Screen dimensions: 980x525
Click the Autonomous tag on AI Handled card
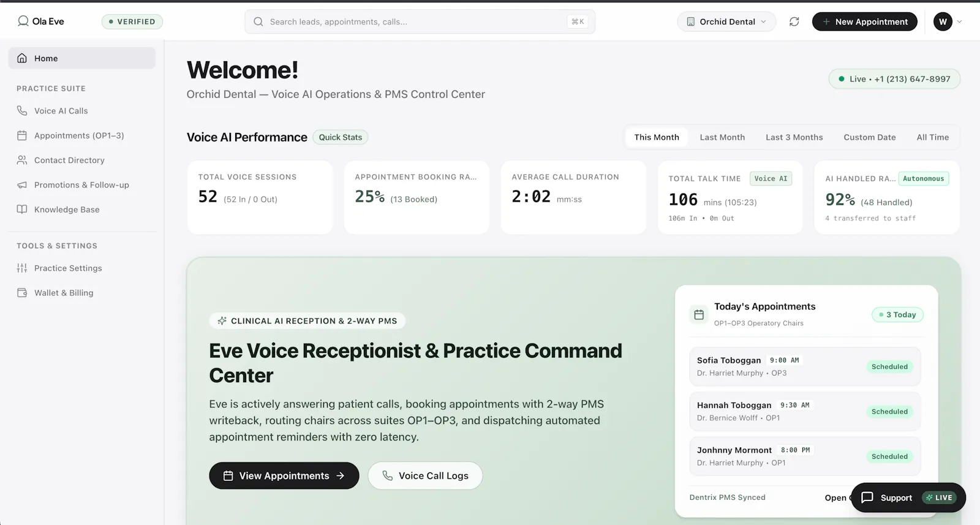924,179
